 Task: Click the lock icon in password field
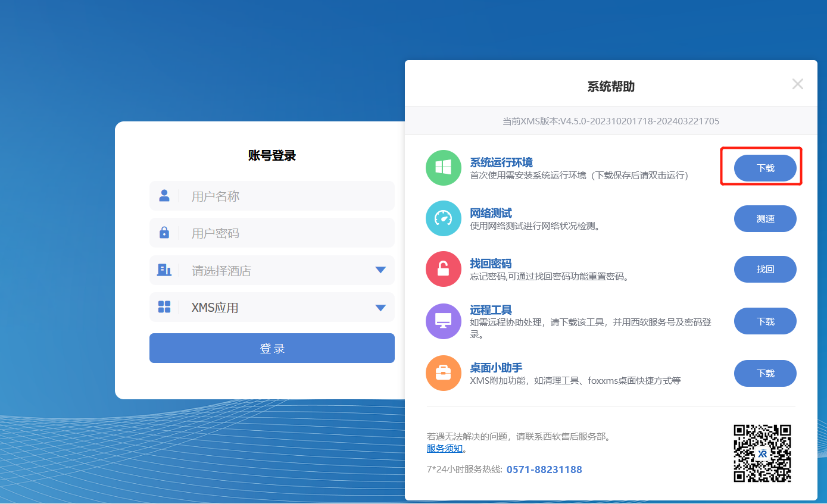(x=164, y=233)
